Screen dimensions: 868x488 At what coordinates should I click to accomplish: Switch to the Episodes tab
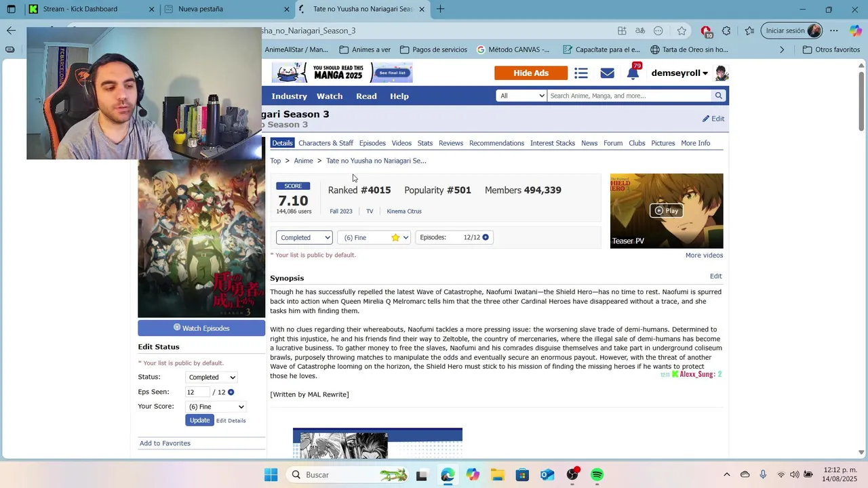point(372,143)
